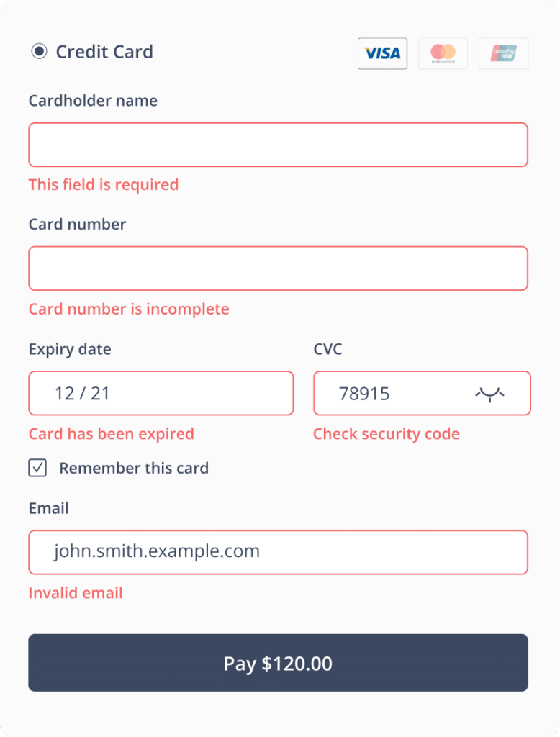Click the "Invalid email" error text
Viewport: 560px width, 737px height.
[x=76, y=593]
